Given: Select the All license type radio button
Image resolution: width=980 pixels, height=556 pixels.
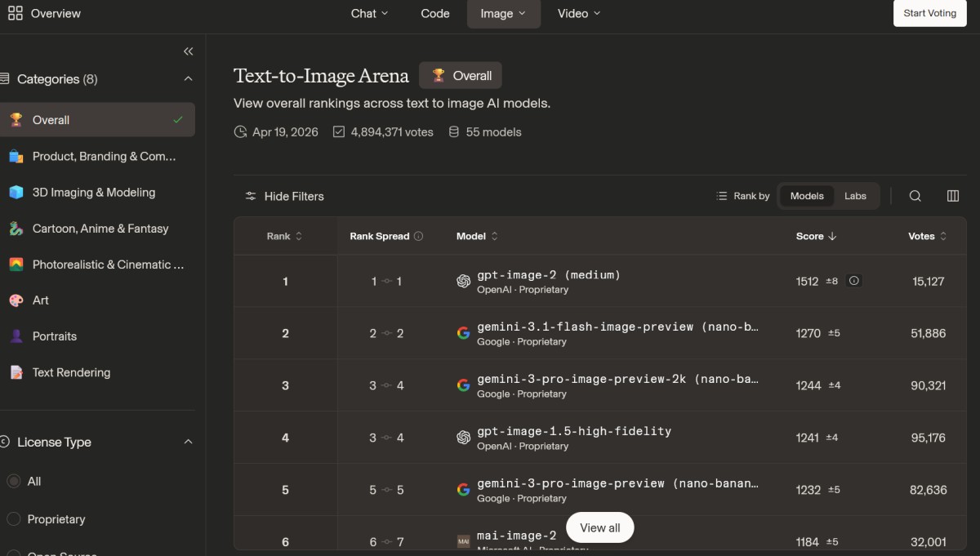Looking at the screenshot, I should coord(14,482).
